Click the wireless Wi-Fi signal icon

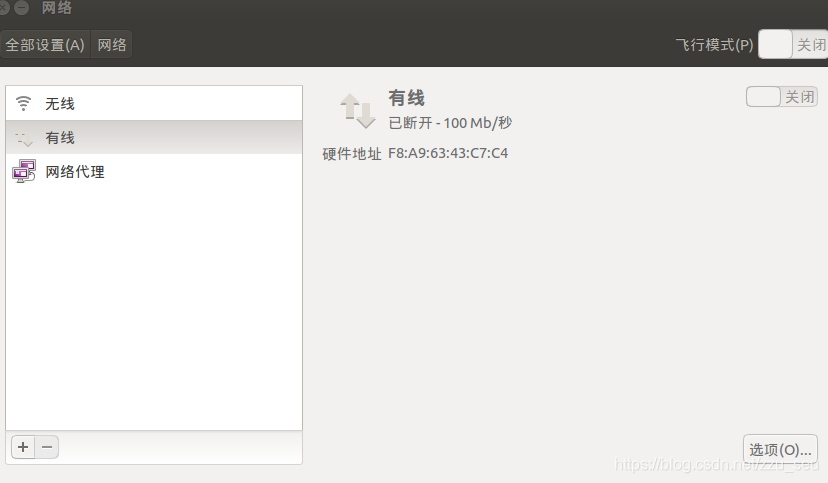(23, 103)
